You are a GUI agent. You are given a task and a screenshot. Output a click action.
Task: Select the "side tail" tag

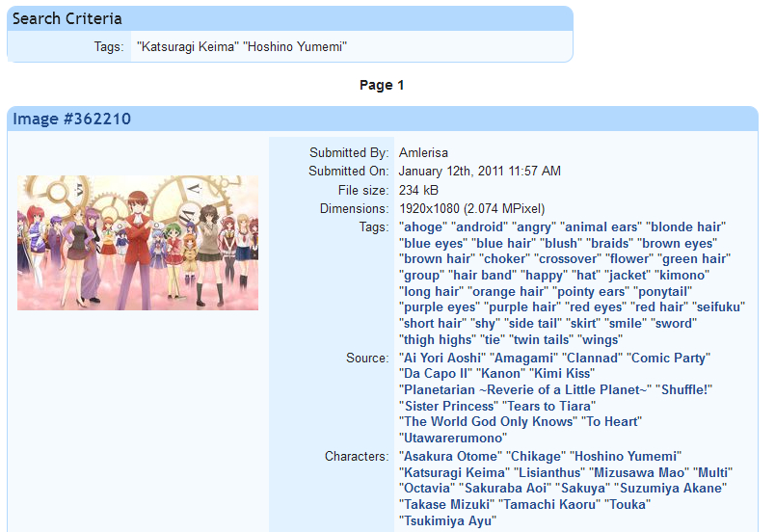533,323
